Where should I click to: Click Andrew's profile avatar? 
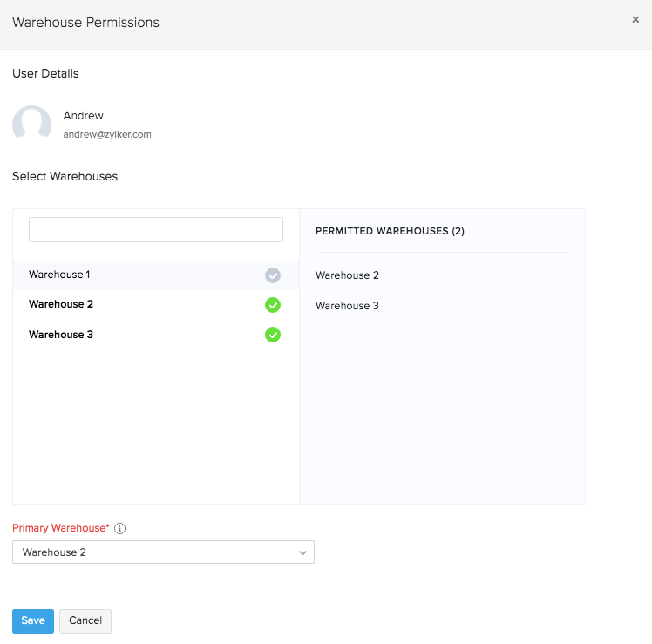click(x=31, y=124)
